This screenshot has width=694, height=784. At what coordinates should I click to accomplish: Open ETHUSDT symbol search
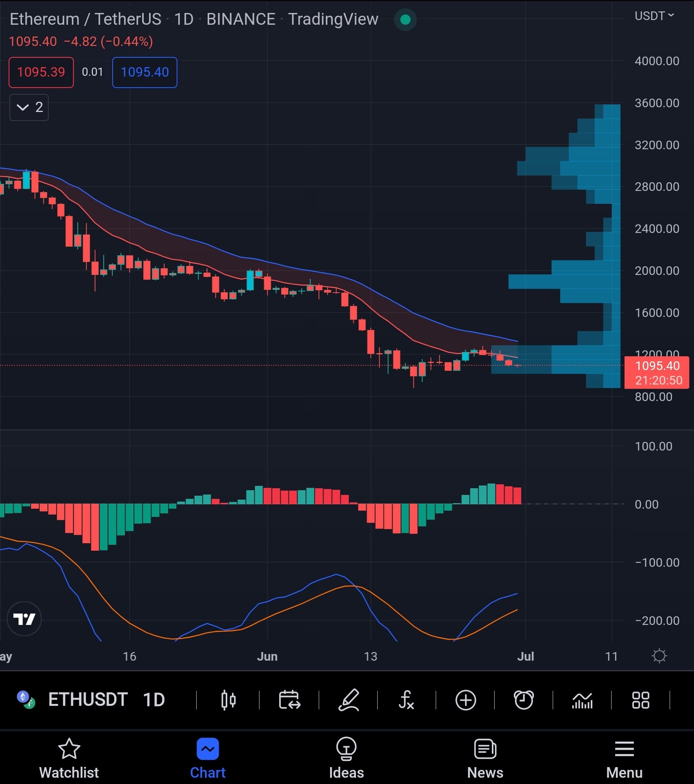pos(88,700)
